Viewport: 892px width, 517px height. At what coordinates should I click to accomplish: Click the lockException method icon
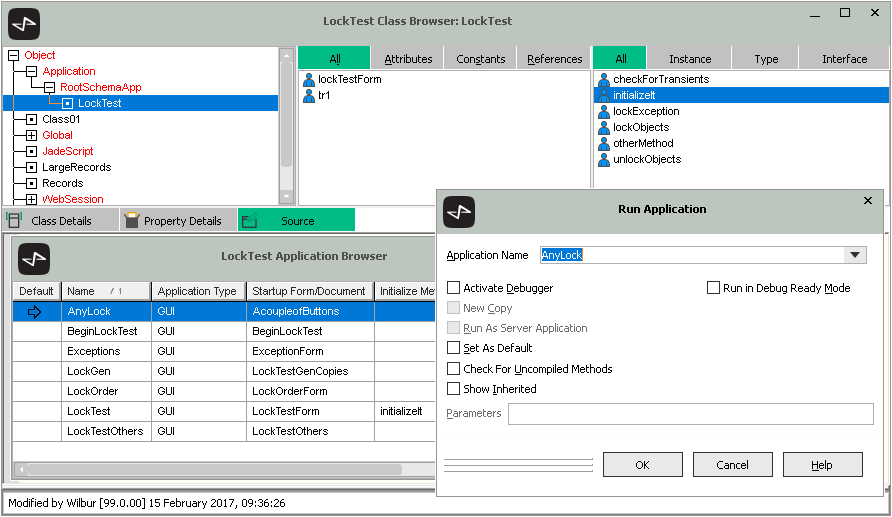tap(603, 112)
